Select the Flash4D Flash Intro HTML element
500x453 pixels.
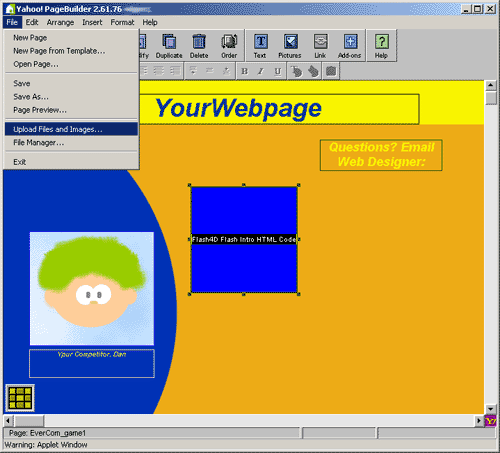pos(244,239)
